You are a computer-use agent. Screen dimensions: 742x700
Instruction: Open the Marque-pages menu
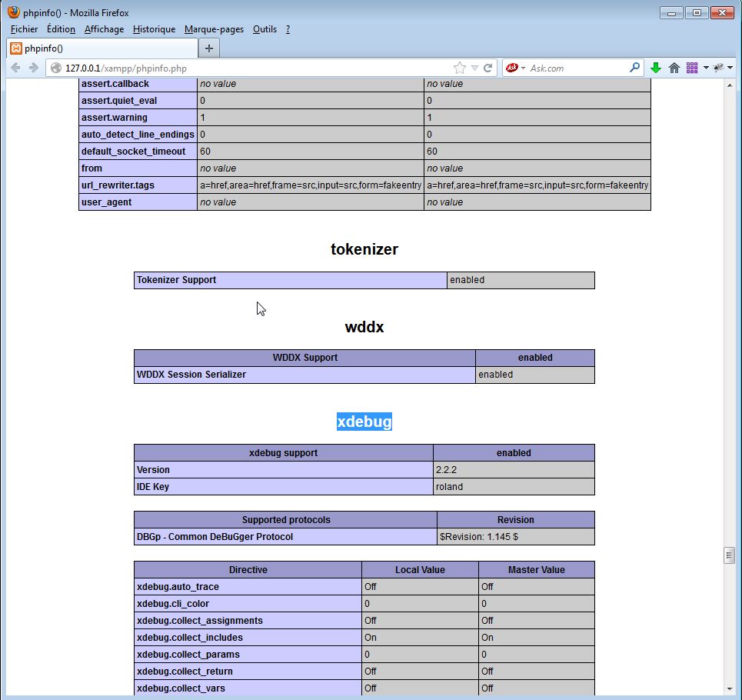(214, 29)
